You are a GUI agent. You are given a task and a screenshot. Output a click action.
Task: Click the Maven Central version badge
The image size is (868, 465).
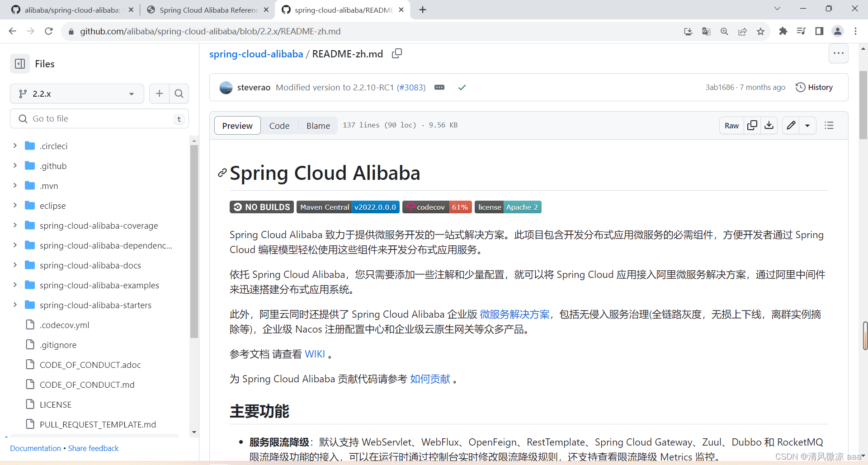[348, 207]
